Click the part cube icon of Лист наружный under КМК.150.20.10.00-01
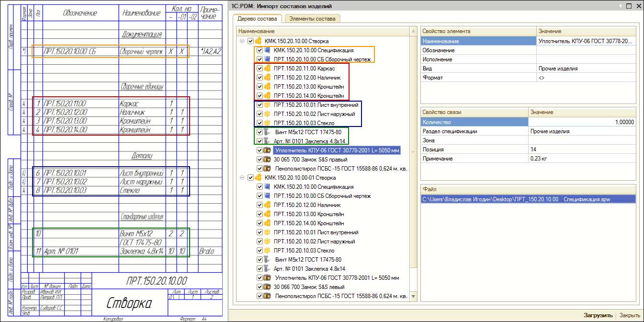 [267, 241]
